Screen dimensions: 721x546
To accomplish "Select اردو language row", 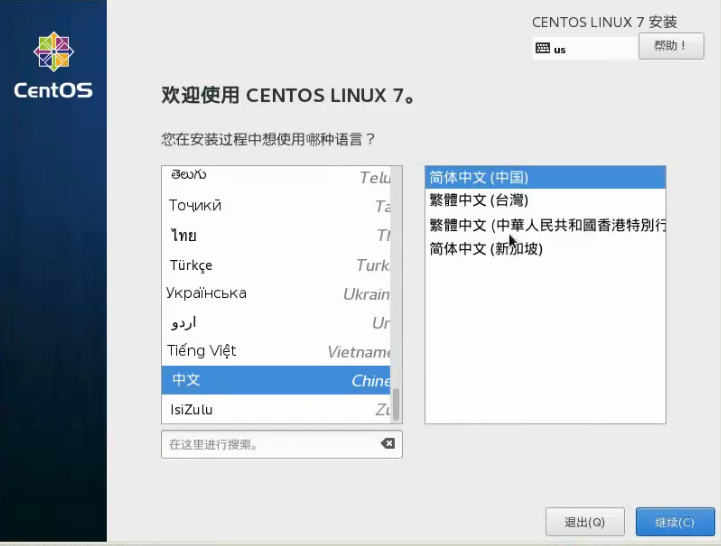I will tap(276, 322).
